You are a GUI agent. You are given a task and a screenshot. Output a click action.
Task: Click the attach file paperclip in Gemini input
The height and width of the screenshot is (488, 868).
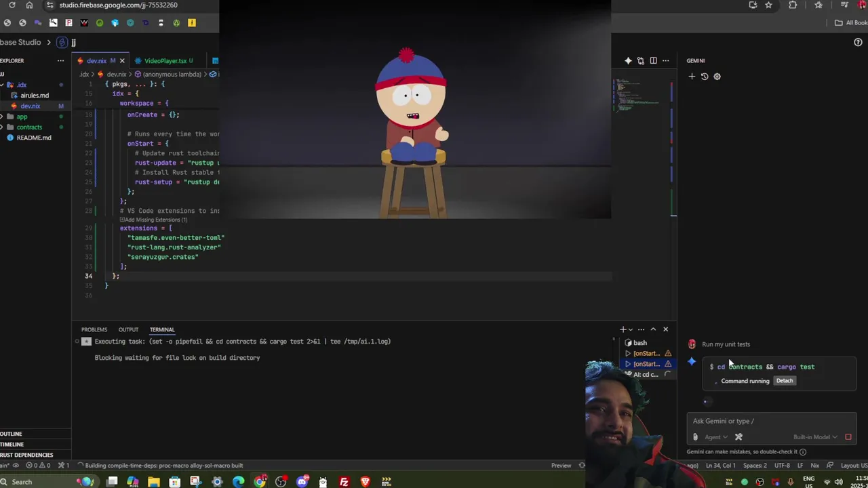695,437
